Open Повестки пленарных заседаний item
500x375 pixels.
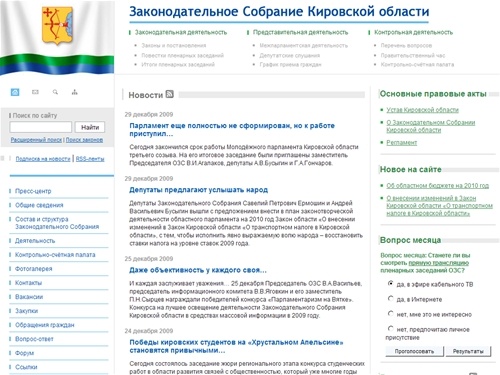point(182,55)
